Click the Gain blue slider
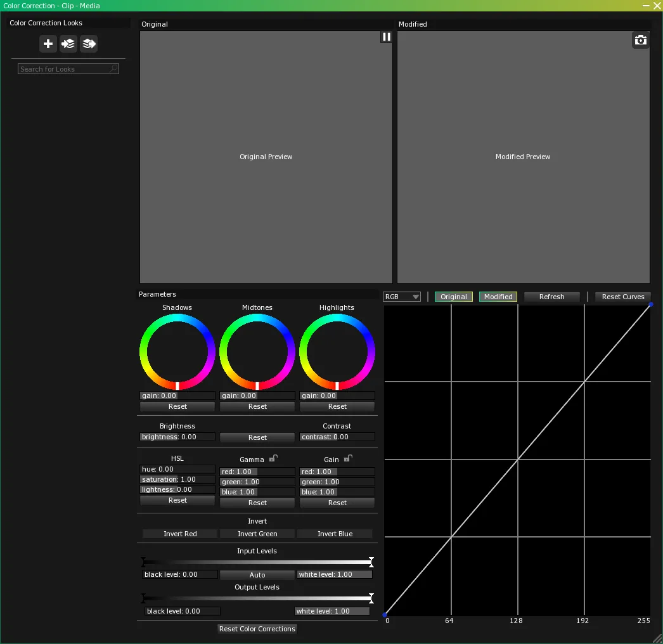Screen dimensions: 663x644 coord(337,492)
